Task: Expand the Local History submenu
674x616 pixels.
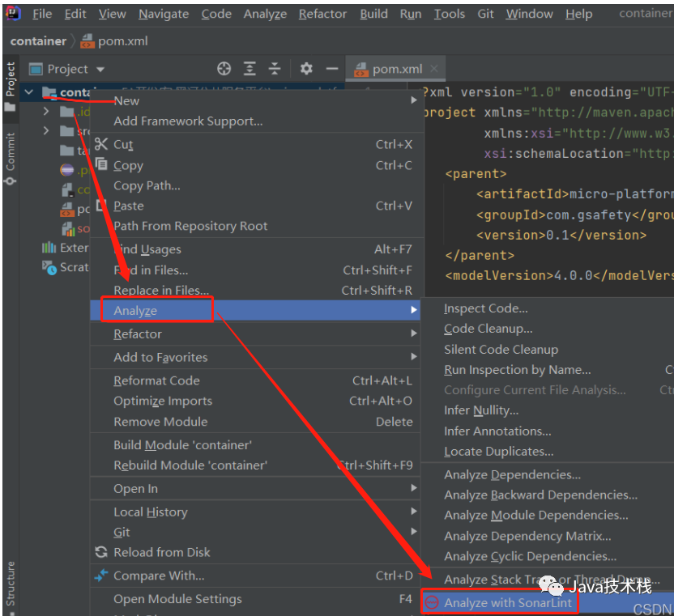Action: click(254, 512)
